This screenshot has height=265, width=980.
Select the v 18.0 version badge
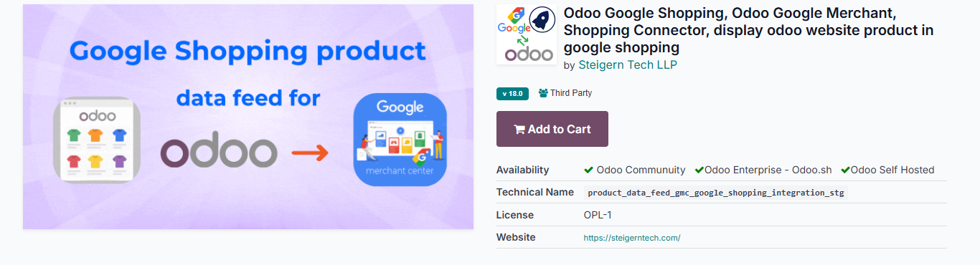tap(512, 93)
